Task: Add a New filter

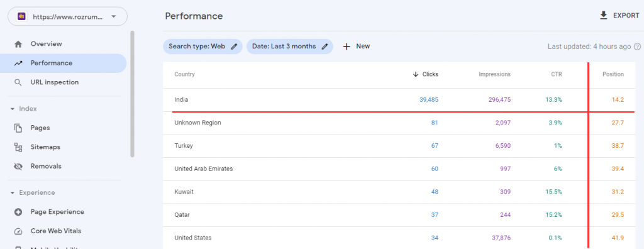Action: tap(357, 47)
